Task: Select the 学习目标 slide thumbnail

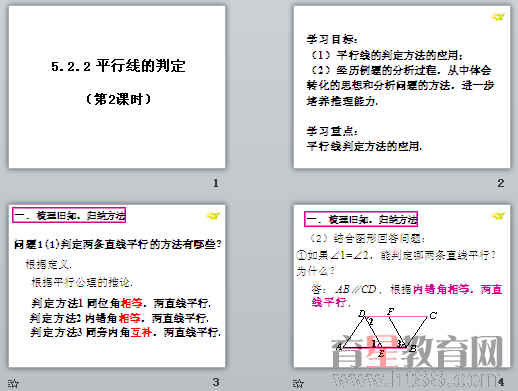Action: pyautogui.click(x=402, y=87)
